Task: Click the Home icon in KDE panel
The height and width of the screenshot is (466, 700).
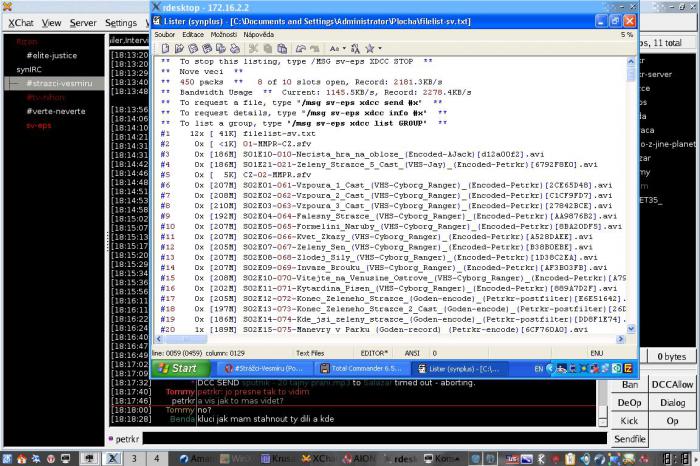Action: pos(21,458)
